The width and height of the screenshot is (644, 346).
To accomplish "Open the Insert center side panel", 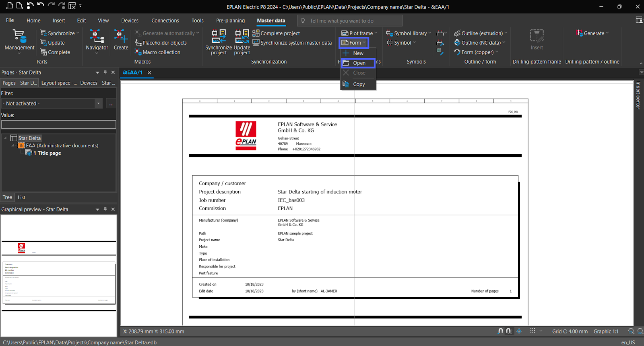I will click(x=638, y=95).
